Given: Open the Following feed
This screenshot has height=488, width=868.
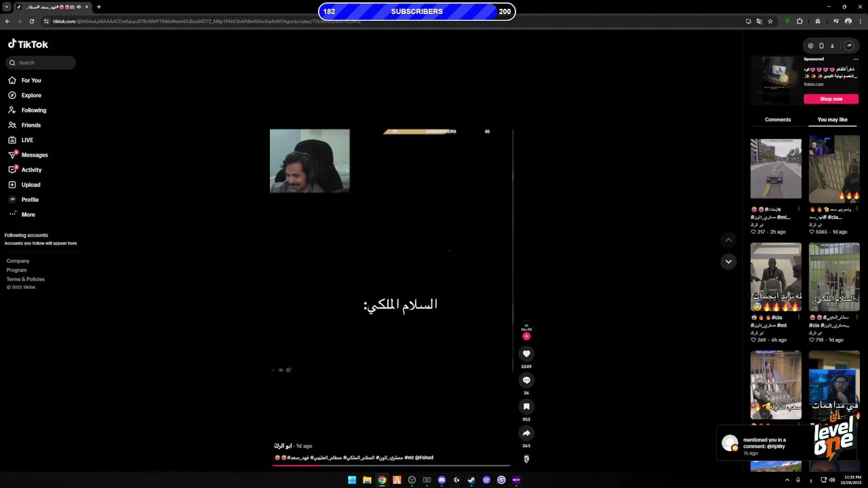Looking at the screenshot, I should coord(28,110).
